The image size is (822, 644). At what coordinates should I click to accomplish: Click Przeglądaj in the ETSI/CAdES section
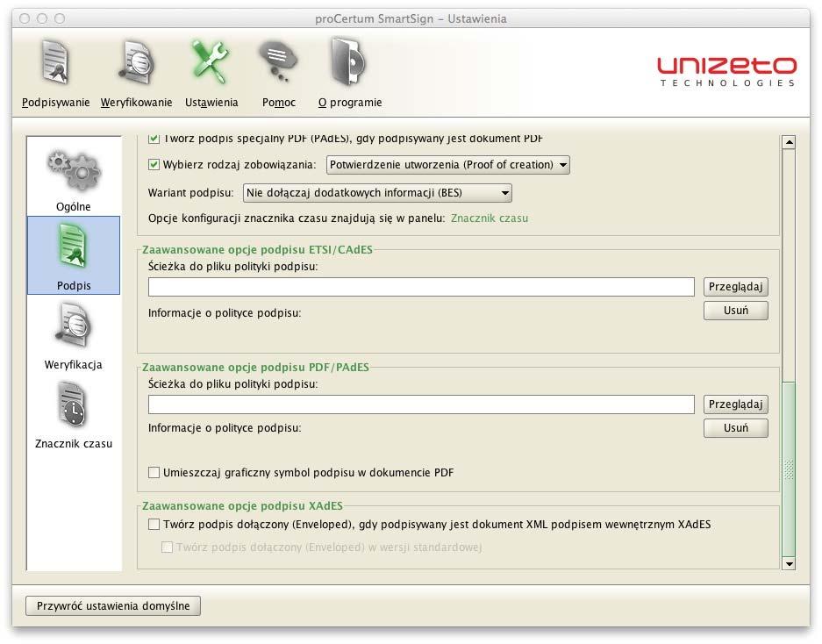pos(735,287)
